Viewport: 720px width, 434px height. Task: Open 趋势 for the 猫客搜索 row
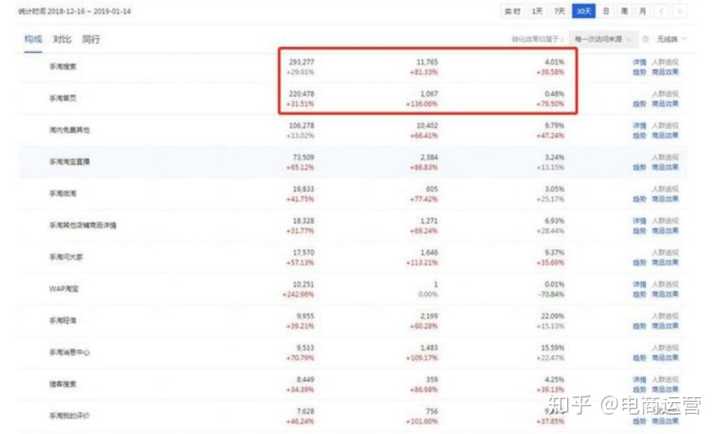click(x=640, y=389)
